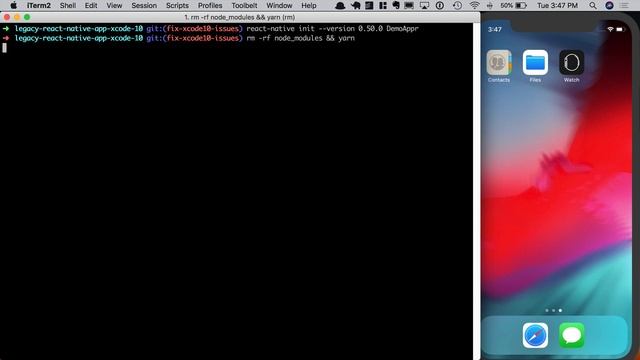Open the Toolbelt menu

tap(244, 5)
